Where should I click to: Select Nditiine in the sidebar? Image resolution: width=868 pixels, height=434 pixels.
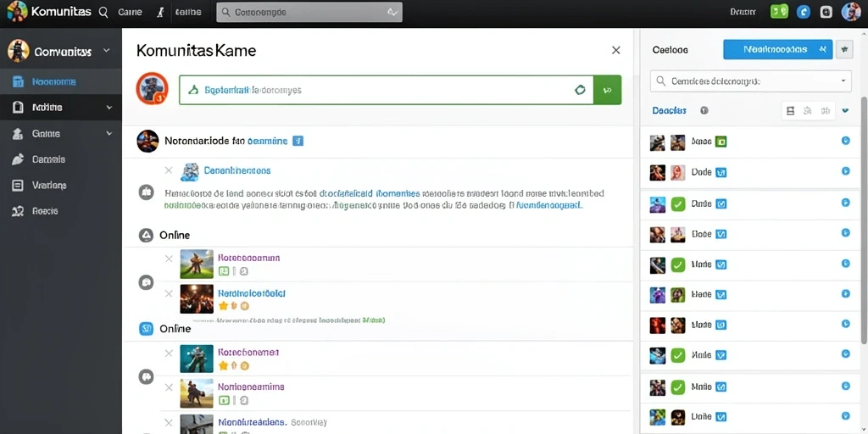[x=61, y=108]
